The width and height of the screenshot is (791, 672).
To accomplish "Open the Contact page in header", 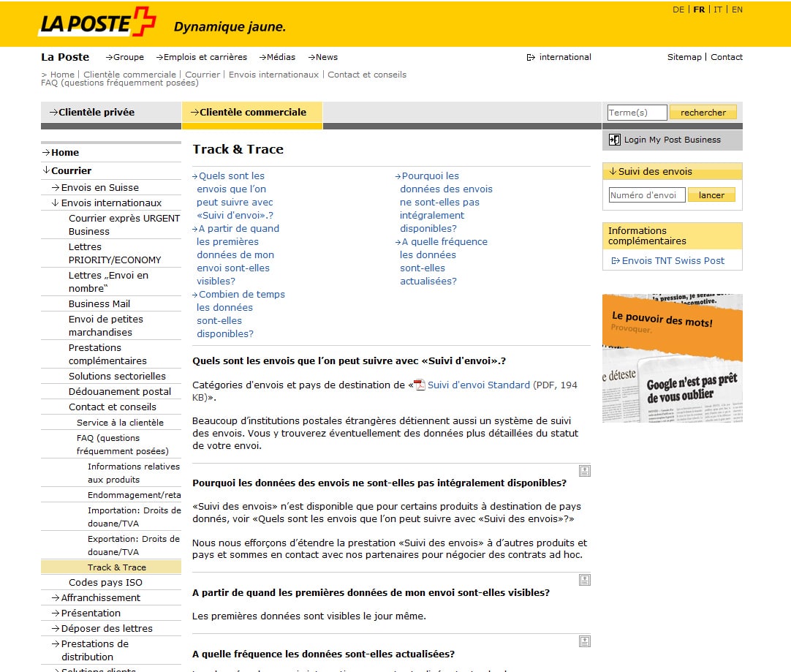I will pyautogui.click(x=727, y=57).
